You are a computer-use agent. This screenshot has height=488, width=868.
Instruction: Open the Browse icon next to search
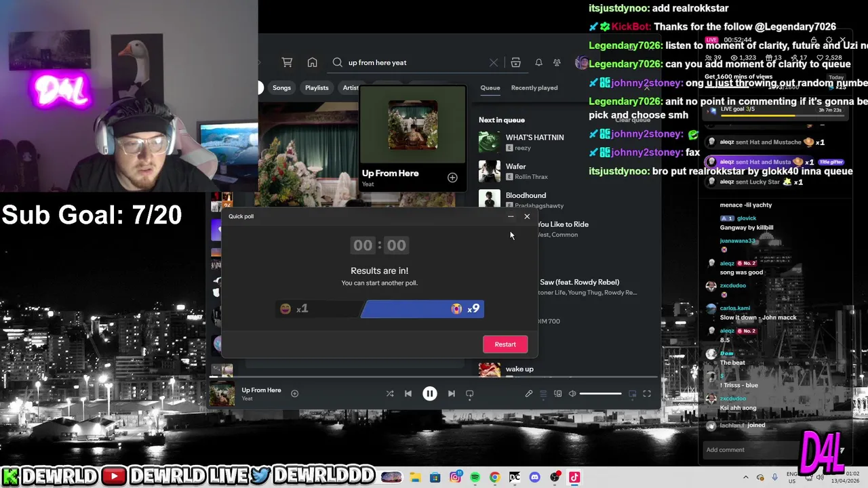pos(515,62)
